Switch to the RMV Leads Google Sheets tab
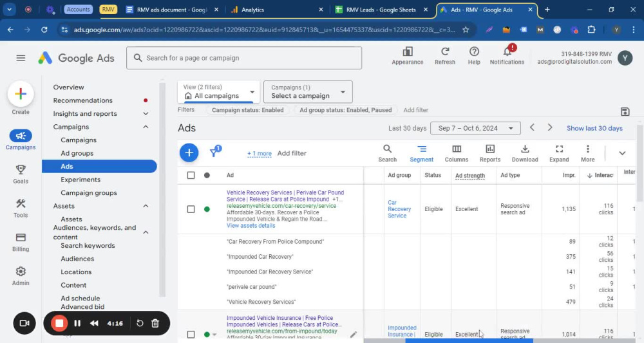The height and width of the screenshot is (343, 644). [381, 10]
